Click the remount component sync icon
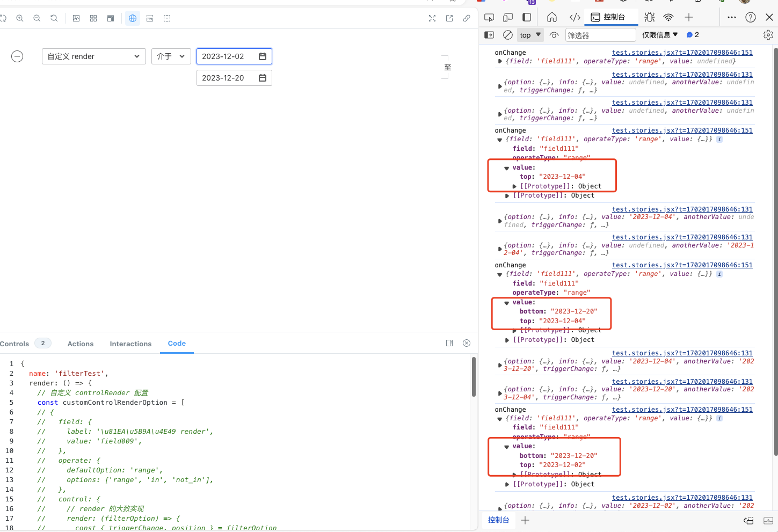778x532 pixels. click(3, 18)
